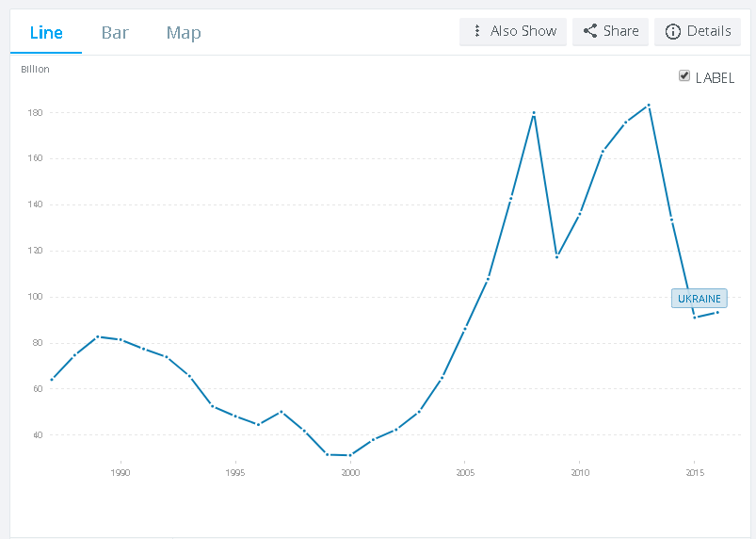Screen dimensions: 756x539
Task: Click the 1990 x-axis label
Action: (x=121, y=472)
